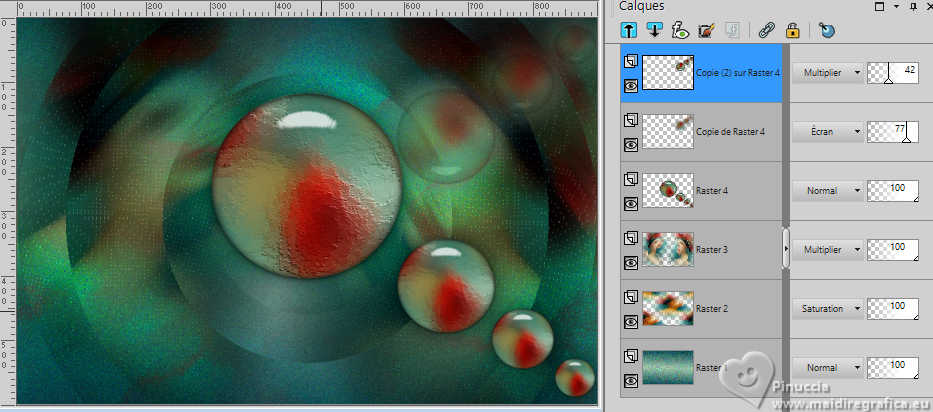
Task: Select the Copie (2) sur Raster 4 thumbnail
Action: click(668, 73)
